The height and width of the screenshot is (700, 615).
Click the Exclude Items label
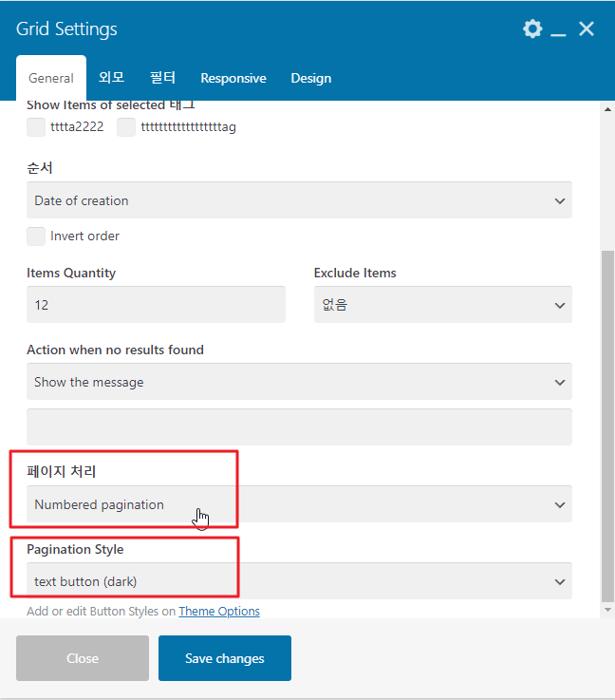[x=355, y=273]
